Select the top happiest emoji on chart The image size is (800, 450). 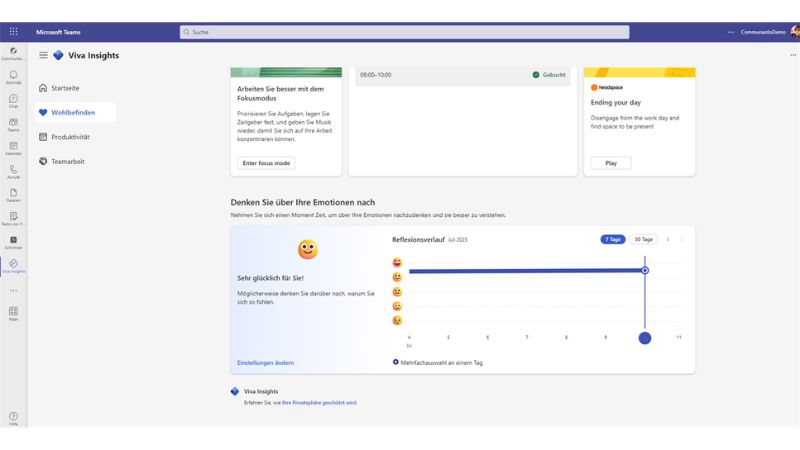397,263
